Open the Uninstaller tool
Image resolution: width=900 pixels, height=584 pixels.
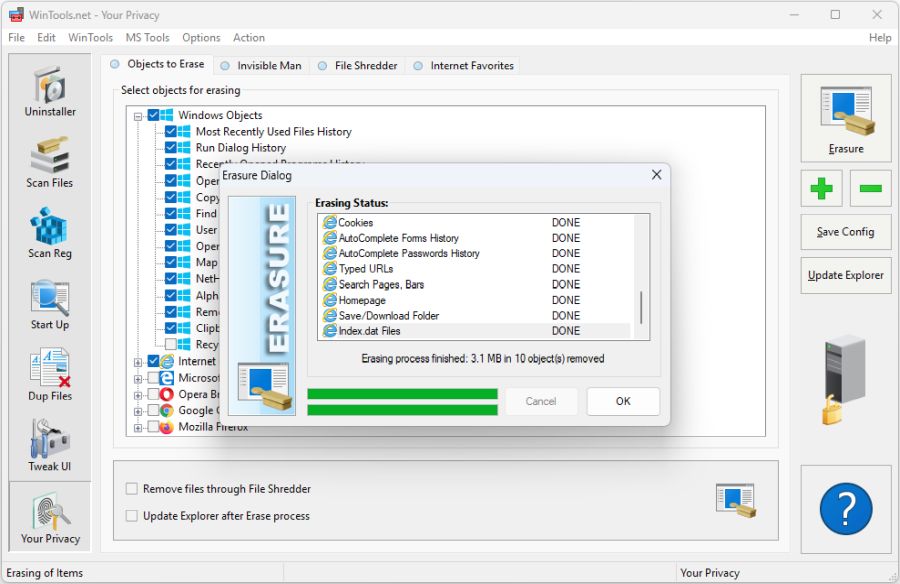[x=48, y=92]
